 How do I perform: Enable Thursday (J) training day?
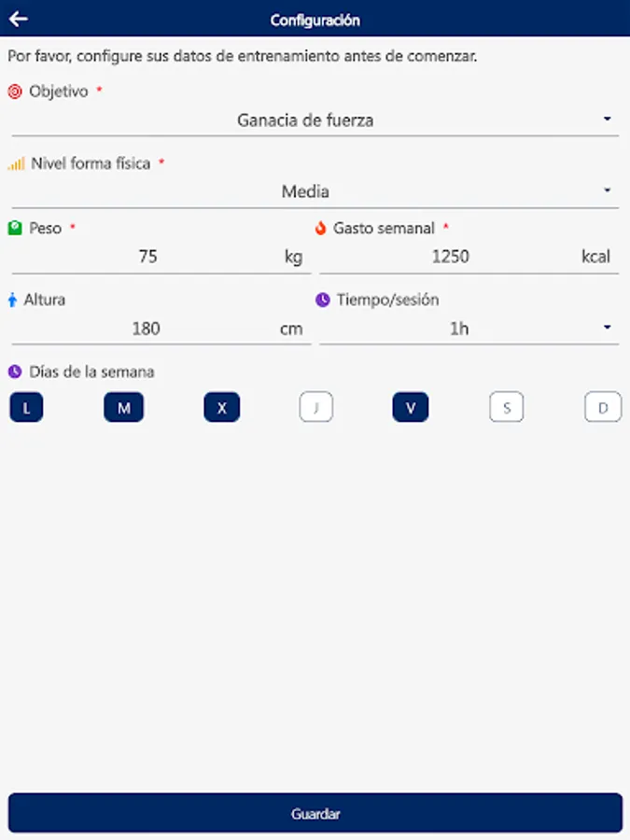click(316, 408)
